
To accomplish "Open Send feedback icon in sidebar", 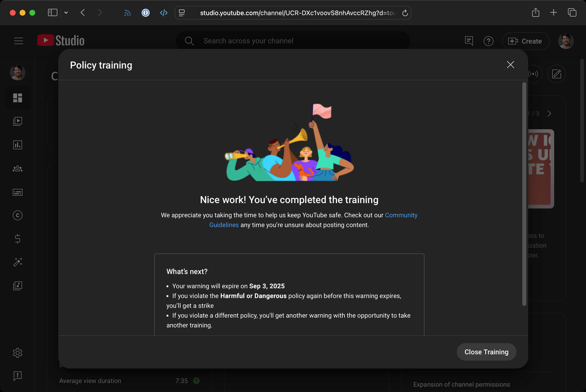I will 18,376.
